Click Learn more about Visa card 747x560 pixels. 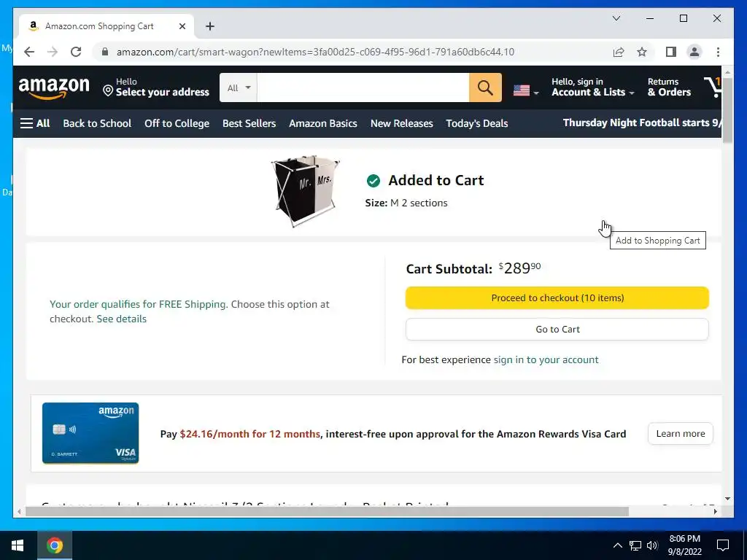681,434
